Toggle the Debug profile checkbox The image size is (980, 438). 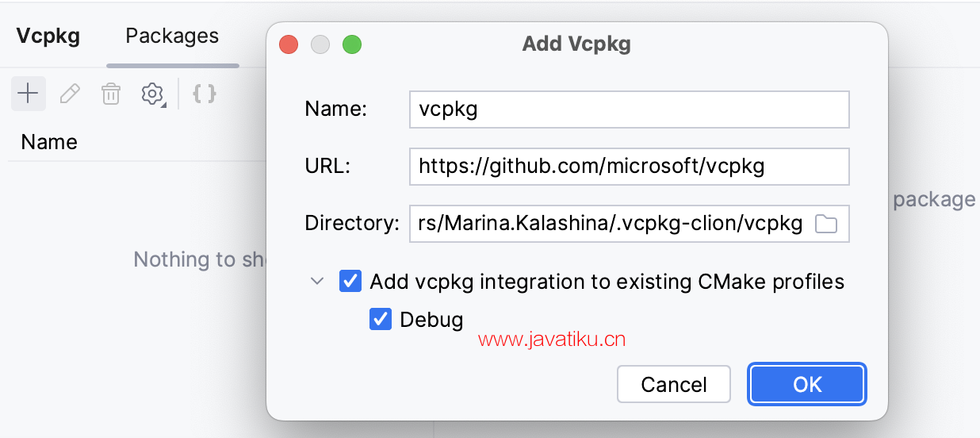click(381, 320)
